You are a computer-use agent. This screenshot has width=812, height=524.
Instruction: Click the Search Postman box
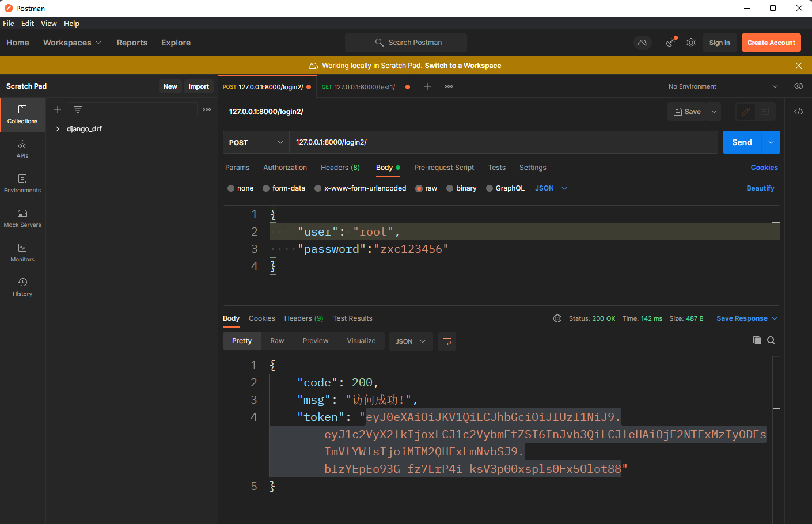[x=406, y=43]
